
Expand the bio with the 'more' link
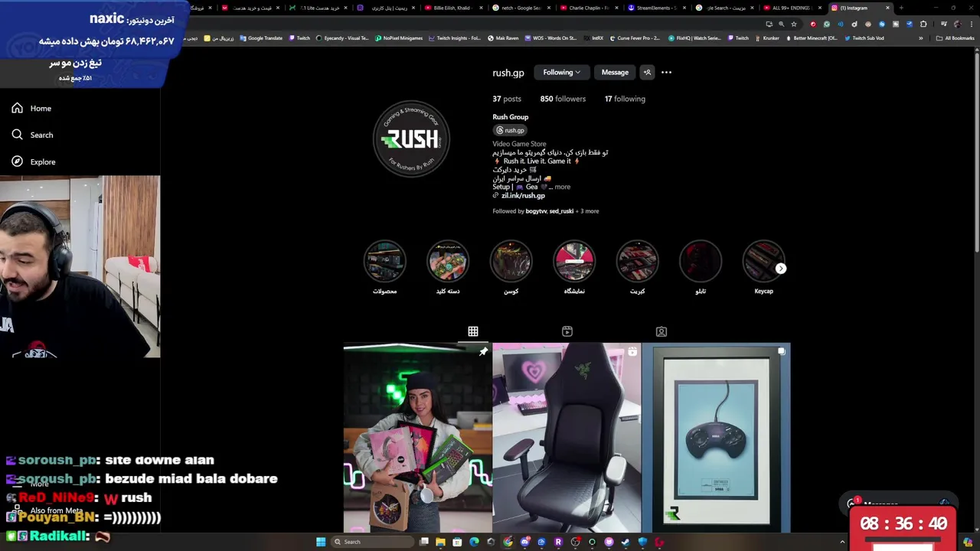tap(562, 187)
